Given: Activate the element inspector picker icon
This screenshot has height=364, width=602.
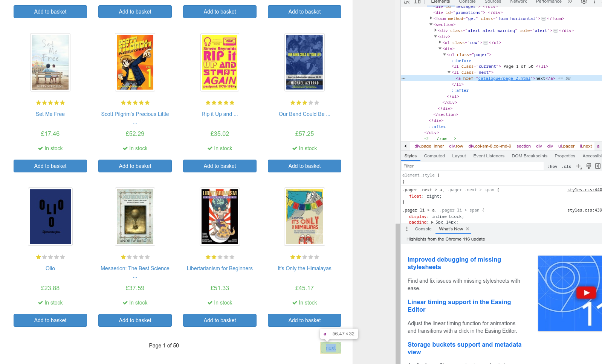Looking at the screenshot, I should click(407, 2).
